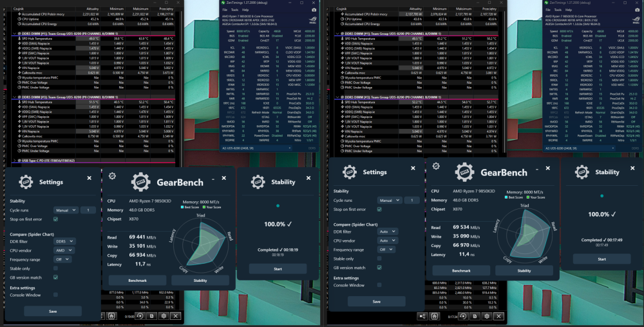Screen dimensions: 644x327
Task: Toggle GB version match in Settings with Auto filters
Action: point(379,268)
